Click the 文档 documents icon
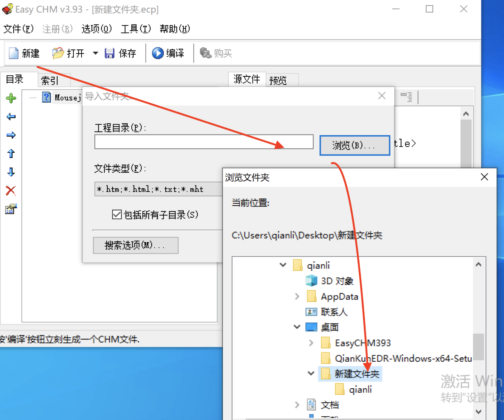504x420 pixels. 311,405
